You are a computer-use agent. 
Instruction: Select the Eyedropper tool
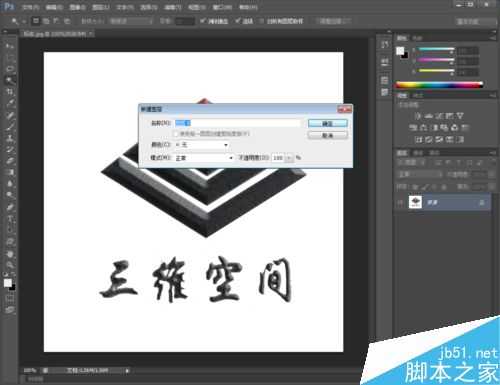tap(10, 103)
